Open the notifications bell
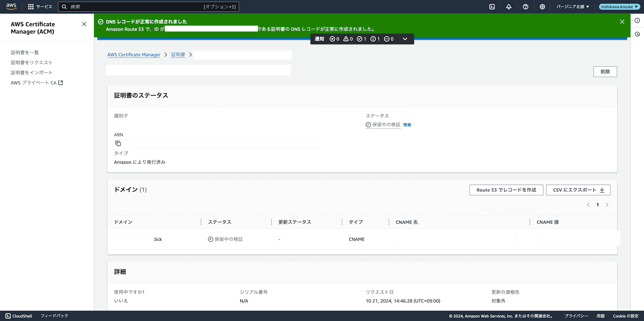644x321 pixels. coord(509,7)
